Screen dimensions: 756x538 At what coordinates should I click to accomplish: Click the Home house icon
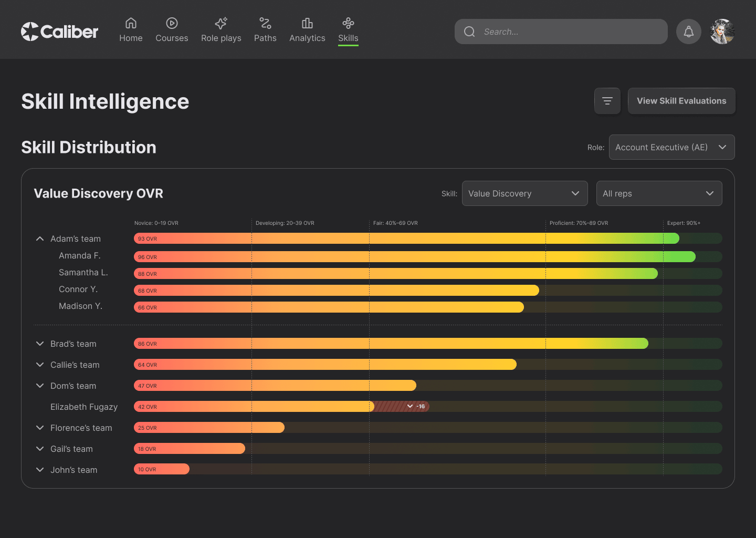[131, 23]
